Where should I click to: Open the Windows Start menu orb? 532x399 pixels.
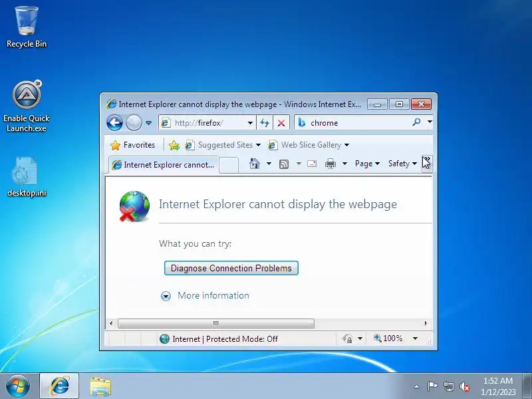18,386
